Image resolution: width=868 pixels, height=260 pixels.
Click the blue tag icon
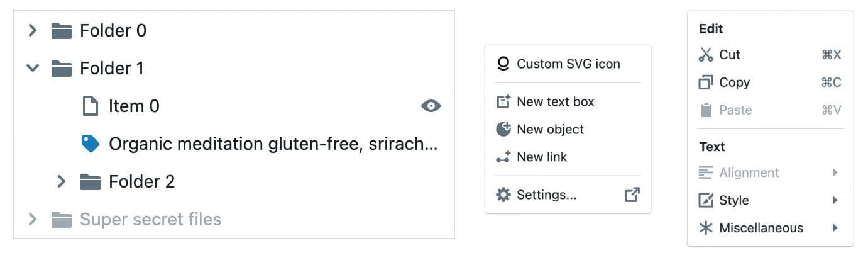tap(91, 144)
